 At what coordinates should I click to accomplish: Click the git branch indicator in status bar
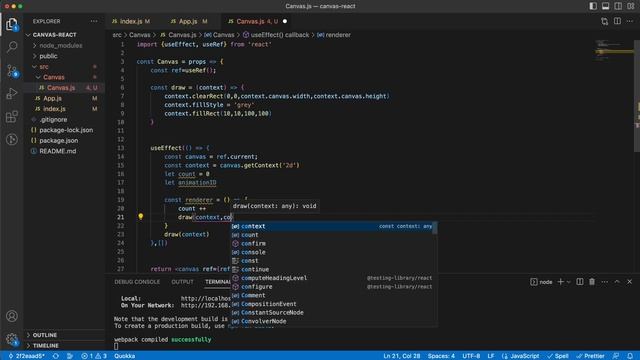[x=27, y=356]
